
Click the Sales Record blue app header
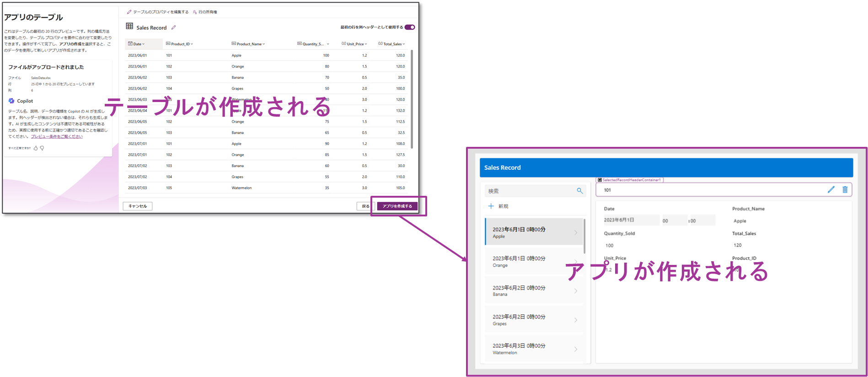coord(666,167)
